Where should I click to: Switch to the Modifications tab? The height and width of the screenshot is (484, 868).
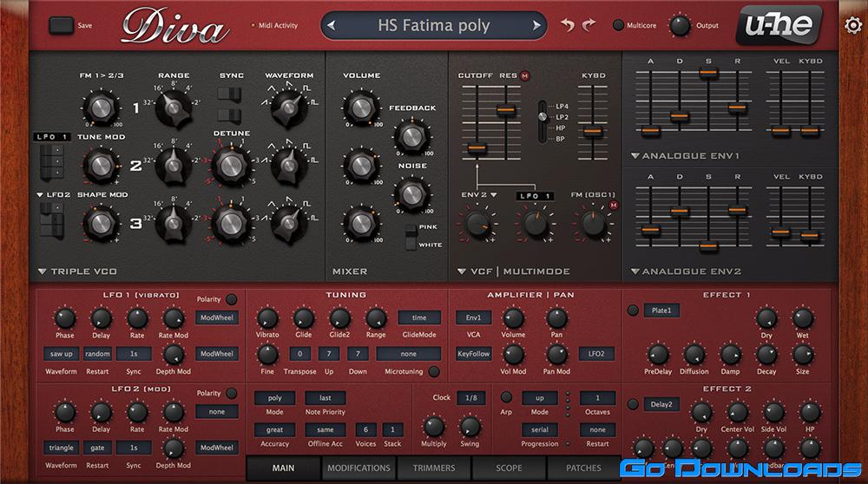coord(358,468)
